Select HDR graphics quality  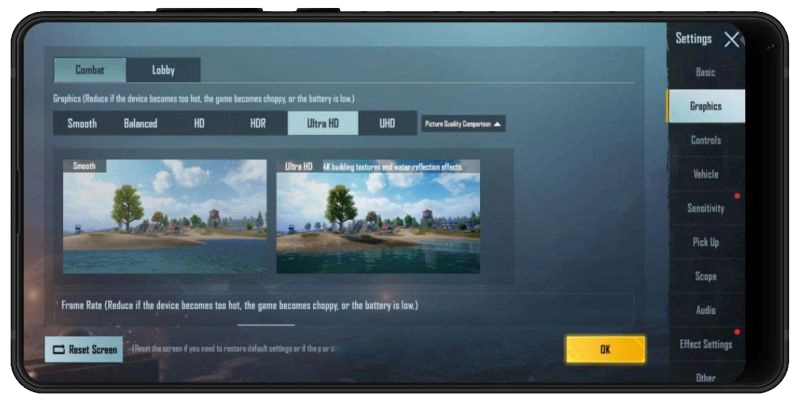click(258, 123)
